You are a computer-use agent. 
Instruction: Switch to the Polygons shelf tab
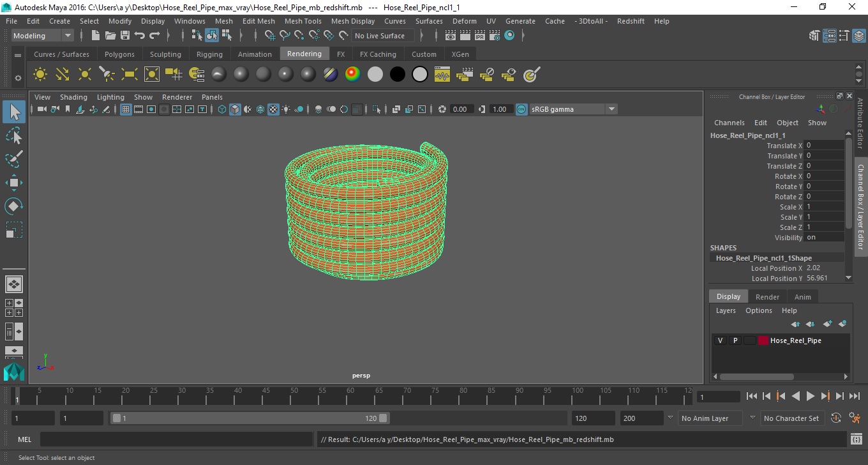(119, 54)
